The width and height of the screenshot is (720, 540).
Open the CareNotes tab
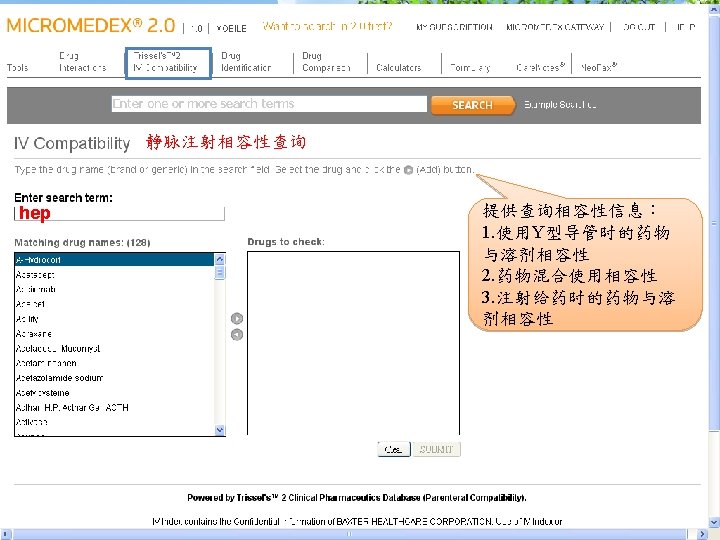(540, 67)
